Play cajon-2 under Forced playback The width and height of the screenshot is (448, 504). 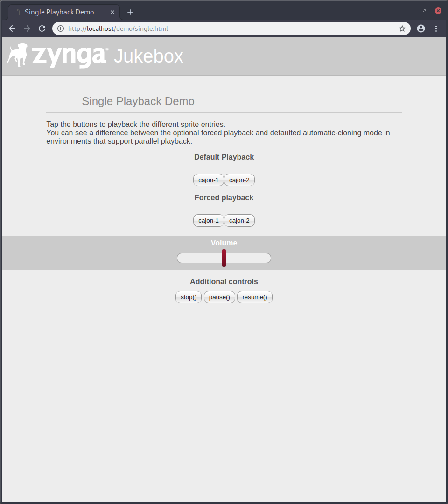tap(239, 220)
